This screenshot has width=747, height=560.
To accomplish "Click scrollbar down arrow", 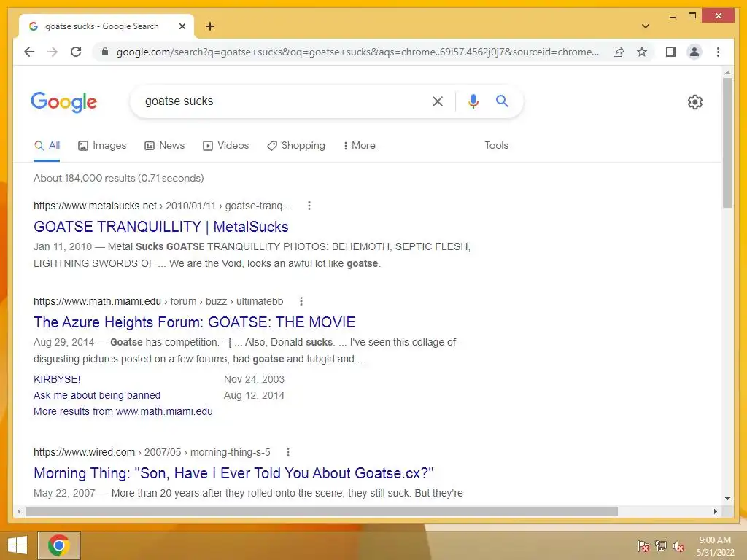I will pyautogui.click(x=727, y=499).
